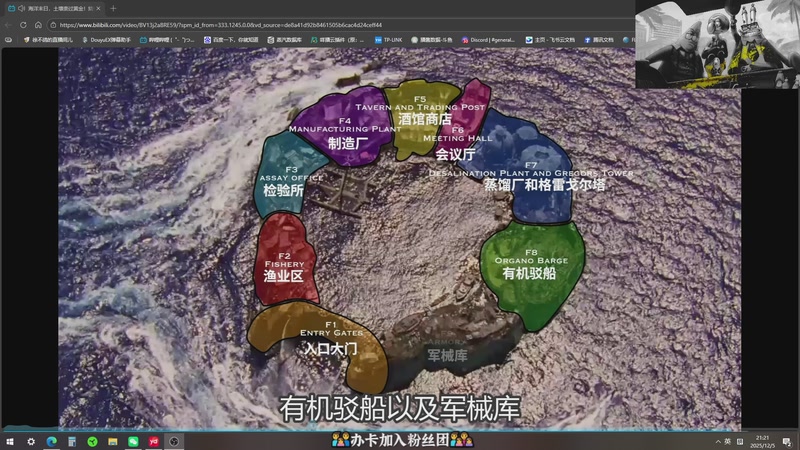Click the subtitle 有机驳船以及军械库
The image size is (800, 450).
399,408
